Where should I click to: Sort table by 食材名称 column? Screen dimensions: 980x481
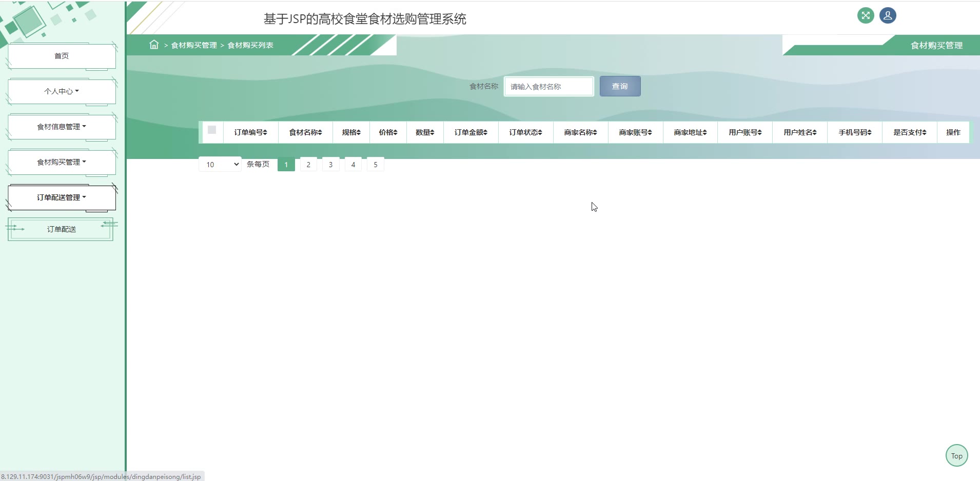[x=306, y=132]
